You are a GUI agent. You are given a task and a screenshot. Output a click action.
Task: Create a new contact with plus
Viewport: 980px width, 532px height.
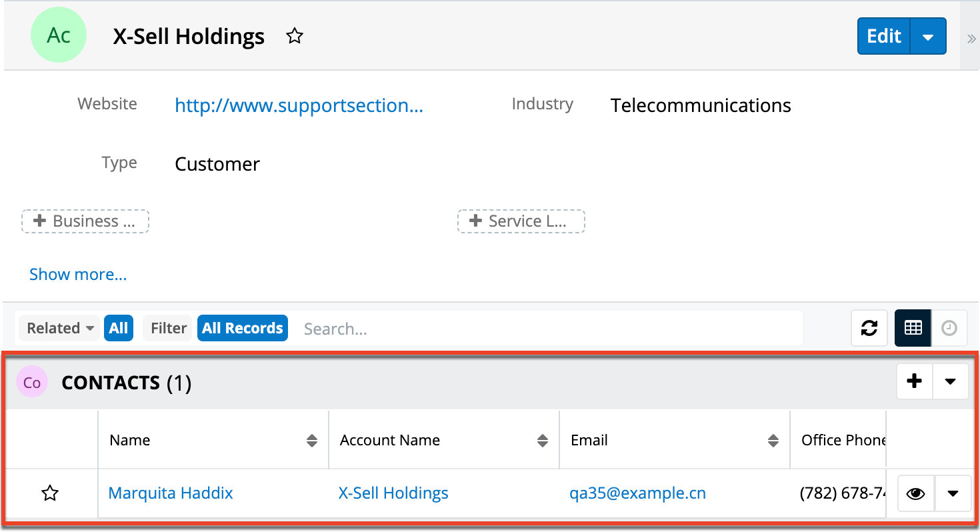915,381
